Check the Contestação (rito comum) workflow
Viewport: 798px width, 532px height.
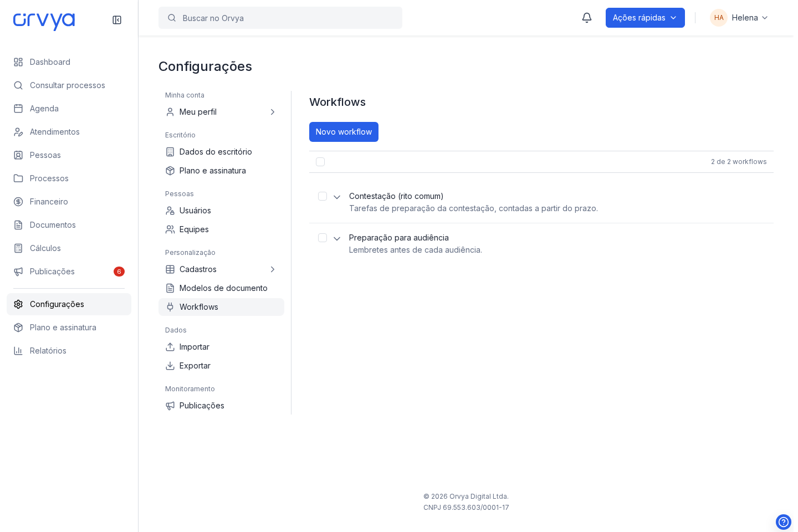(x=323, y=196)
